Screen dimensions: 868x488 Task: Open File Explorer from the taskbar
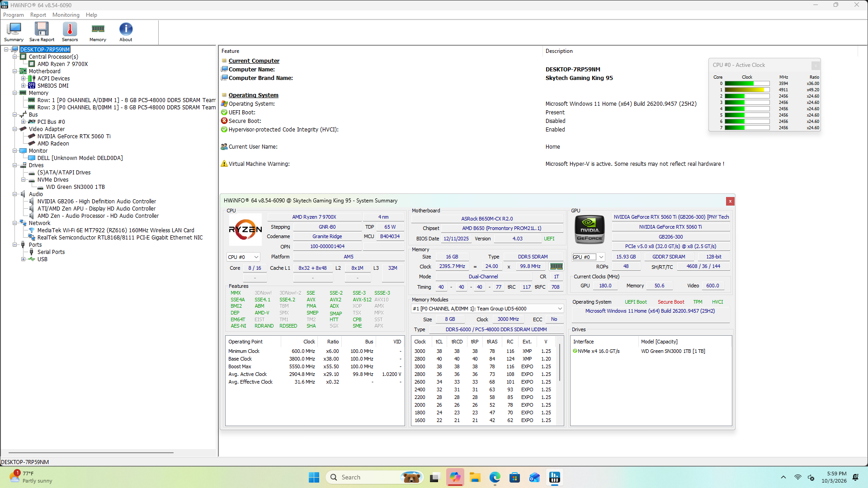[475, 477]
